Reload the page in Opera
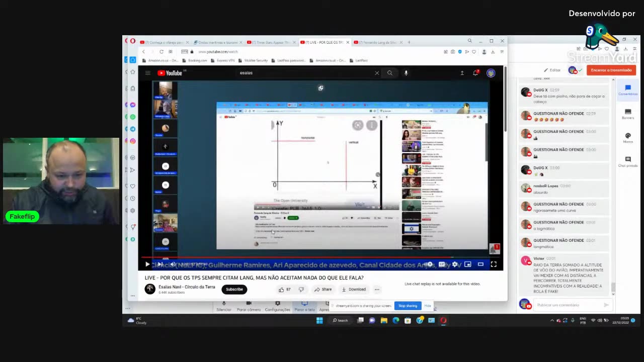The image size is (644, 362). click(x=161, y=52)
